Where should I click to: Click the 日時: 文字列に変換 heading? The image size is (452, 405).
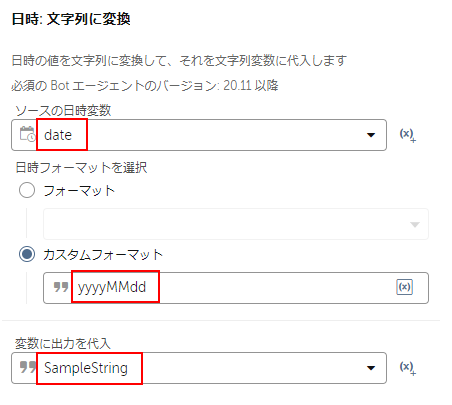[x=71, y=19]
